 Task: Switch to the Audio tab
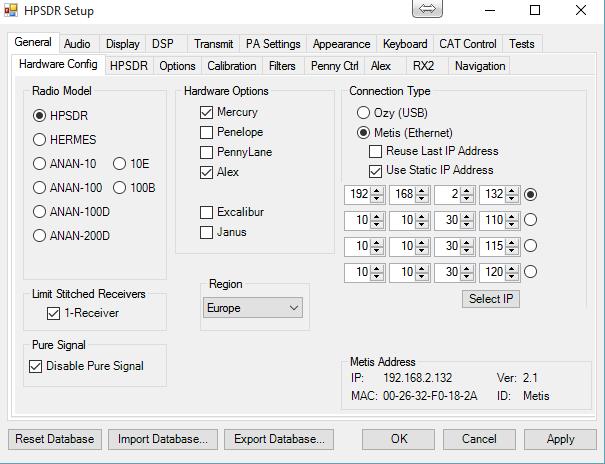pyautogui.click(x=77, y=44)
